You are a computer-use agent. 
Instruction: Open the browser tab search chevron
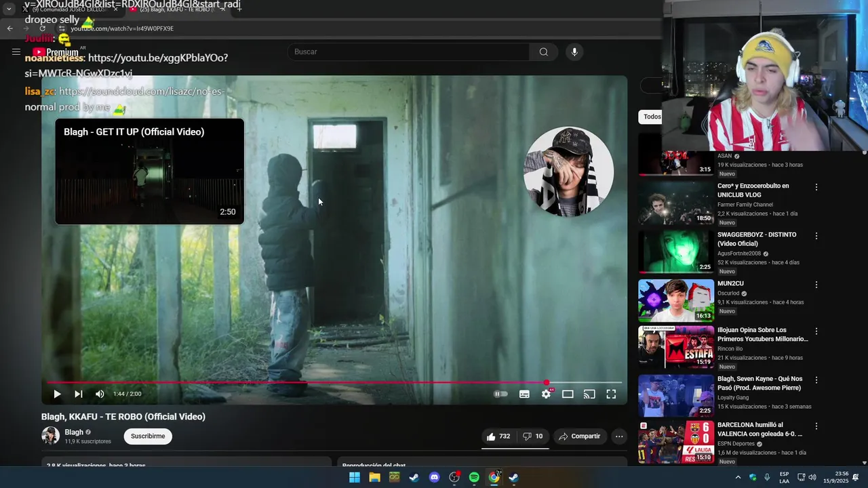point(9,9)
